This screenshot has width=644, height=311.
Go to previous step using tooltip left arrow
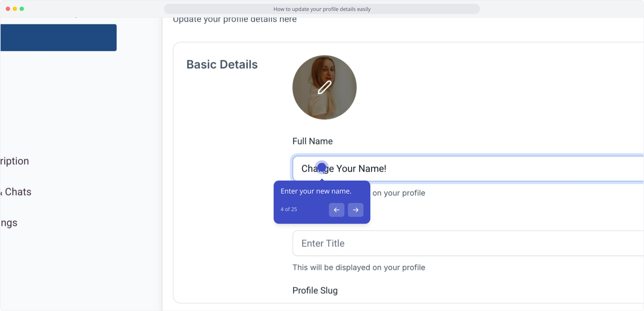pos(336,210)
